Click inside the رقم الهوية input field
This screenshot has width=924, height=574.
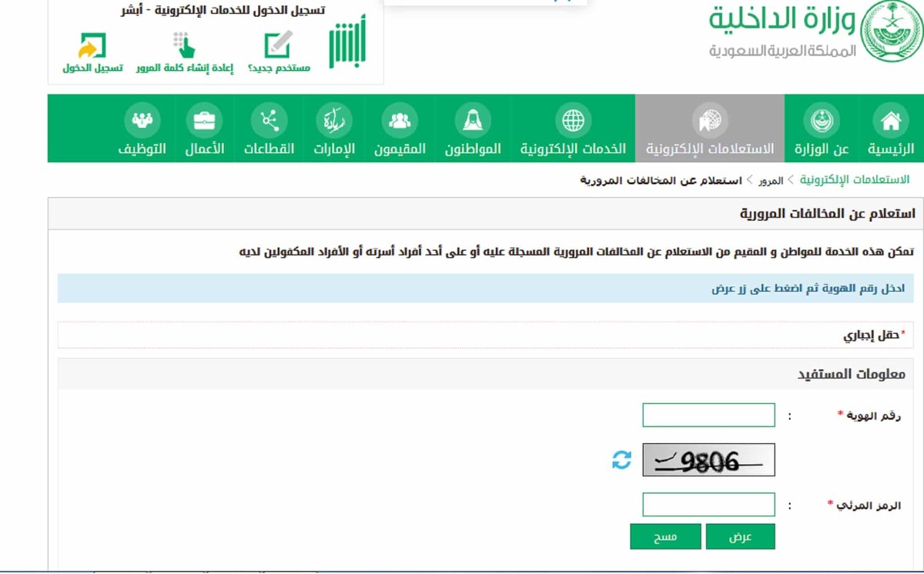point(708,415)
